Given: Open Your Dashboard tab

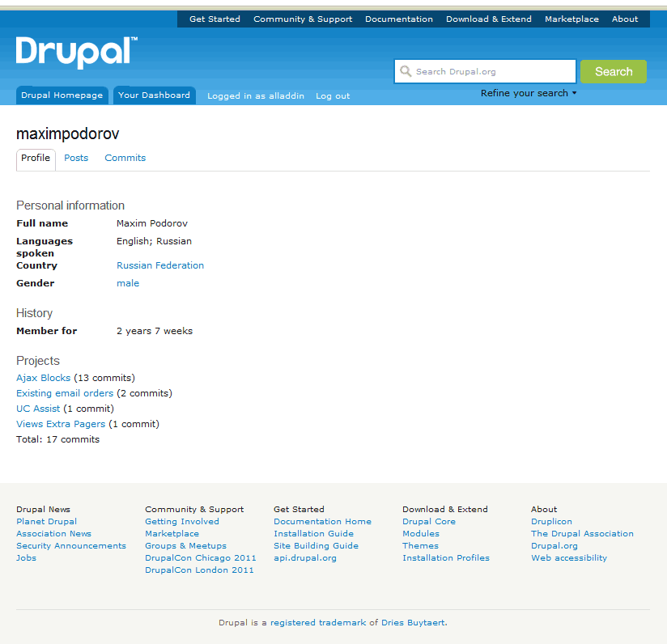Looking at the screenshot, I should (x=155, y=95).
